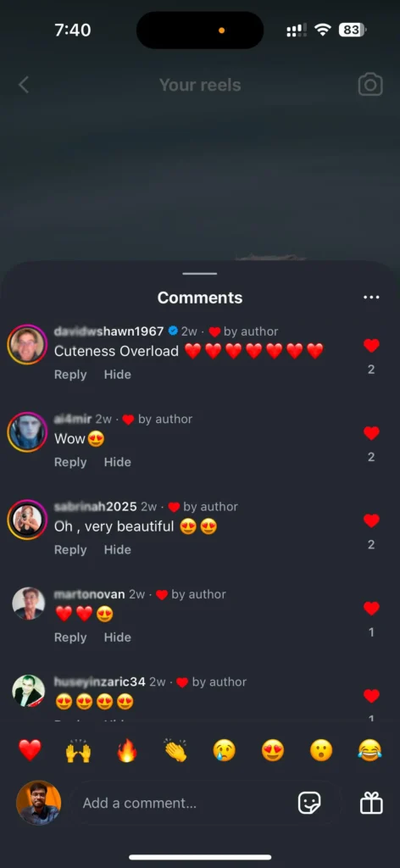This screenshot has width=400, height=868.
Task: Go back using the left arrow
Action: [x=23, y=85]
